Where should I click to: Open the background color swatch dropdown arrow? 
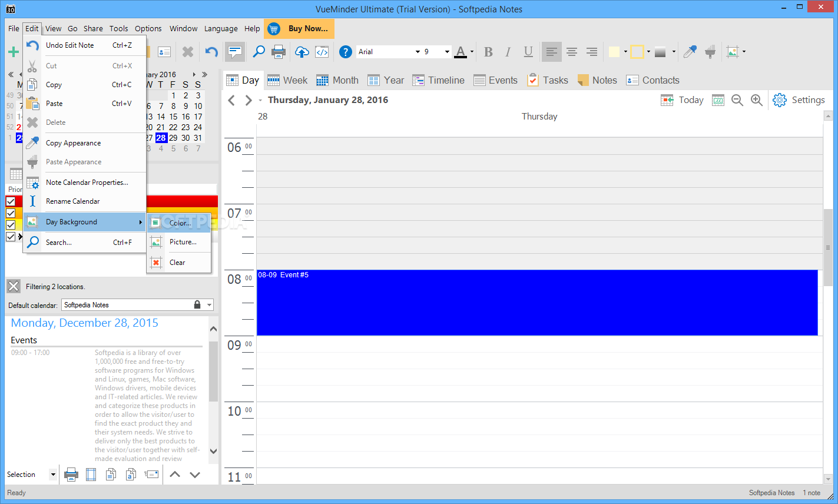[625, 52]
